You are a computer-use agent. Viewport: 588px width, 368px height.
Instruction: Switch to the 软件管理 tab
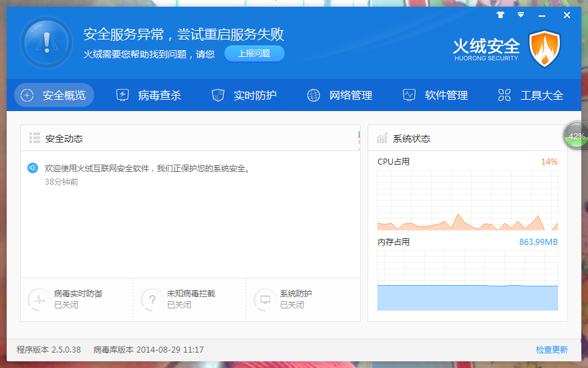436,96
